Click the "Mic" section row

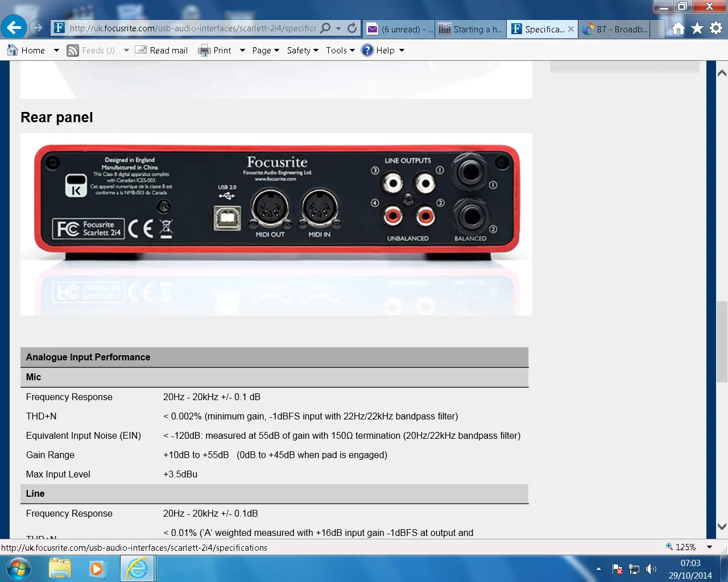[274, 377]
